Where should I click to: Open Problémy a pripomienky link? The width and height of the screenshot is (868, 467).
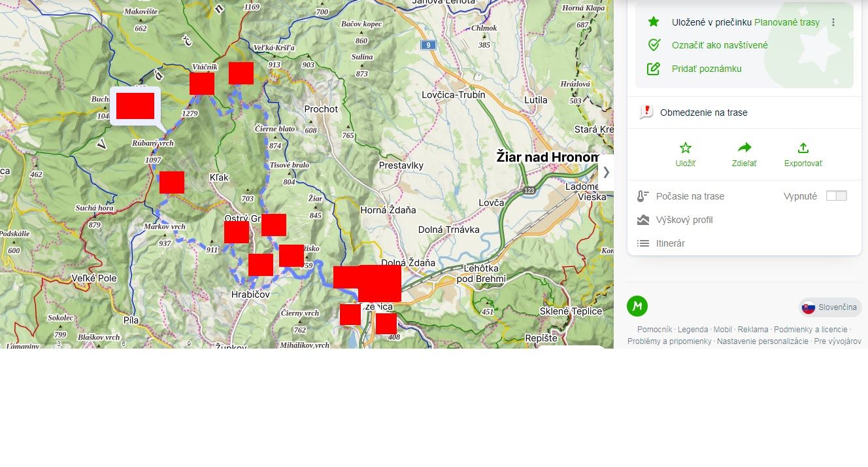[669, 341]
